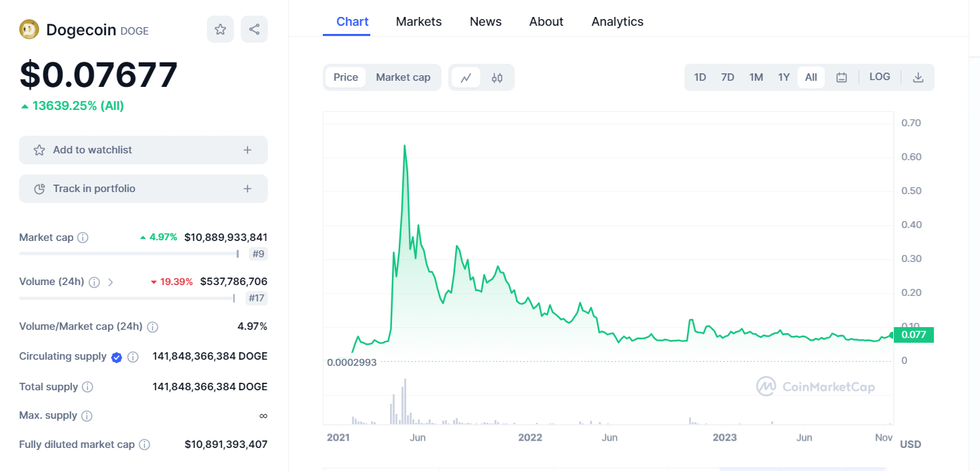Expand the Volume (24h) chevron arrow
This screenshot has height=471, width=980.
pyautogui.click(x=111, y=282)
